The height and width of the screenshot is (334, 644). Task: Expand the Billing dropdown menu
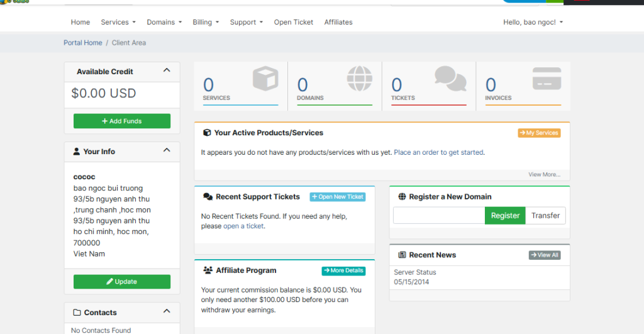point(206,22)
